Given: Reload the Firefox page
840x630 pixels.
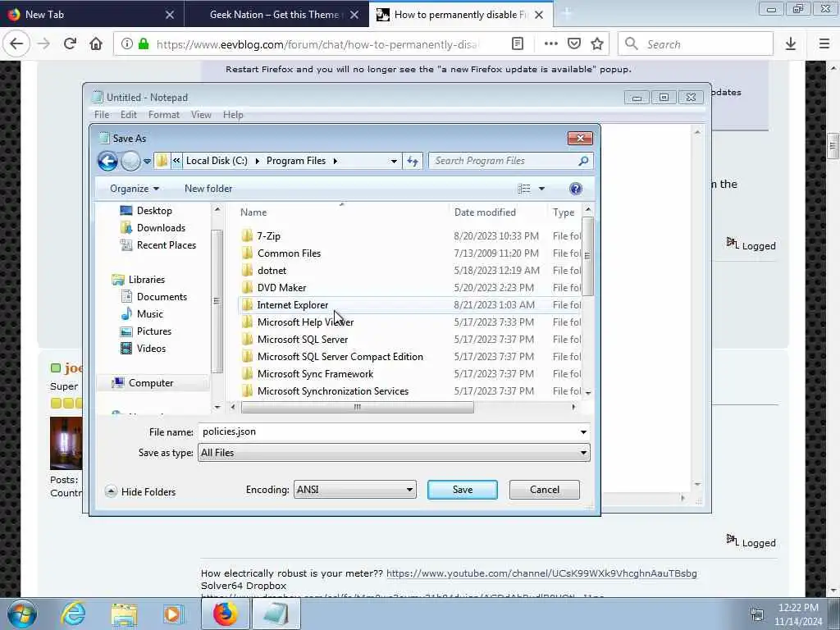Looking at the screenshot, I should point(70,44).
